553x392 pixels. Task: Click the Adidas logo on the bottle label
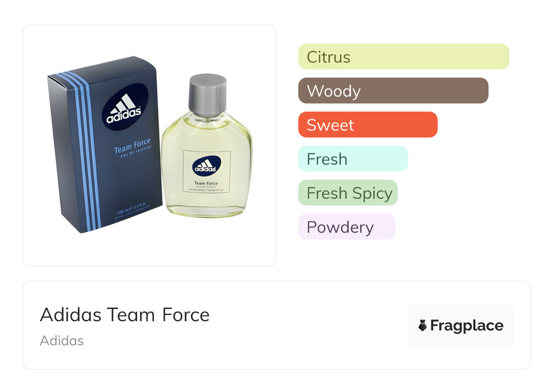[x=206, y=166]
